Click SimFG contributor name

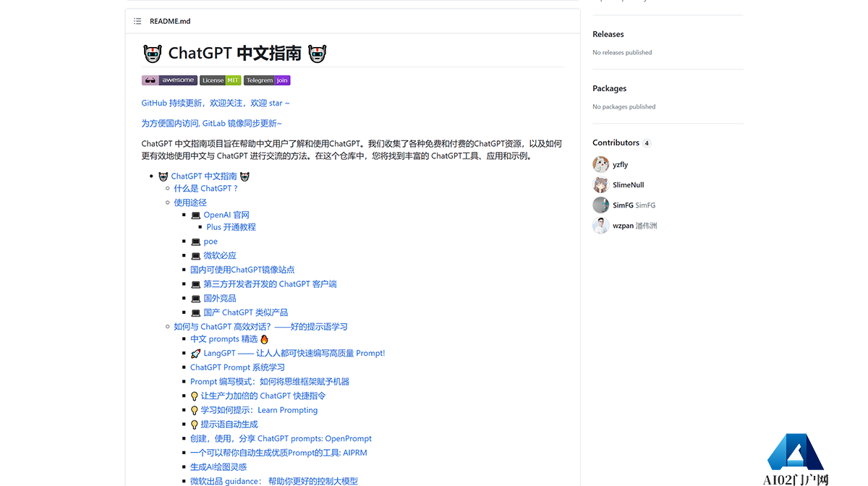634,205
